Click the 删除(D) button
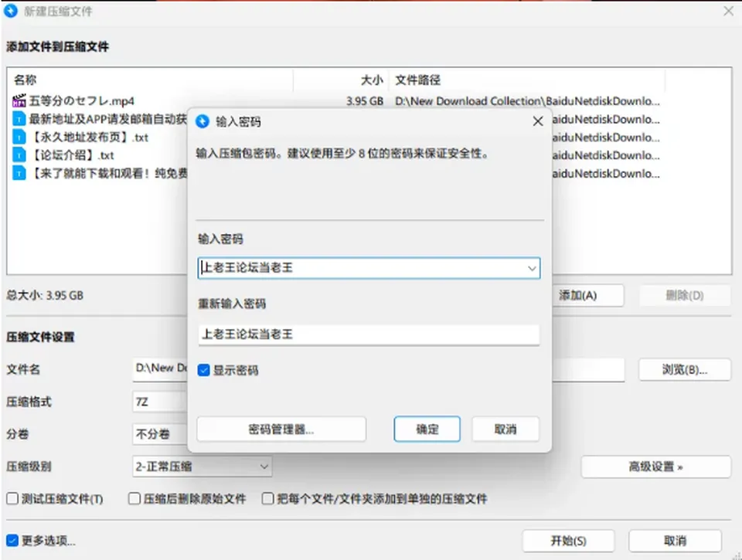This screenshot has height=560, width=742. tap(685, 296)
